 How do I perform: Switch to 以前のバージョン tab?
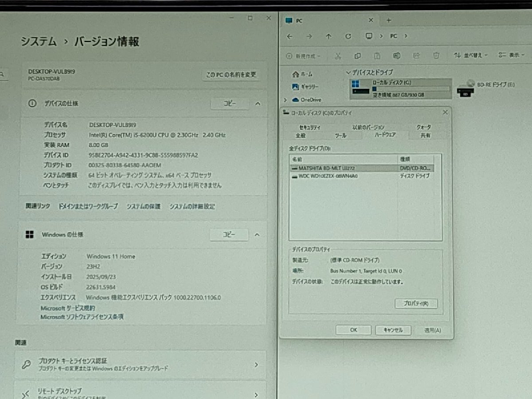(x=368, y=127)
